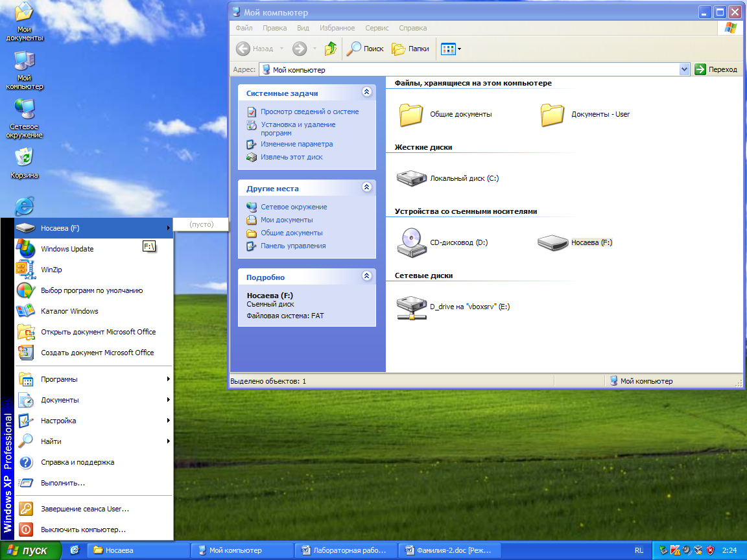
Task: Click Создать документ Microsoft Office entry
Action: click(94, 353)
